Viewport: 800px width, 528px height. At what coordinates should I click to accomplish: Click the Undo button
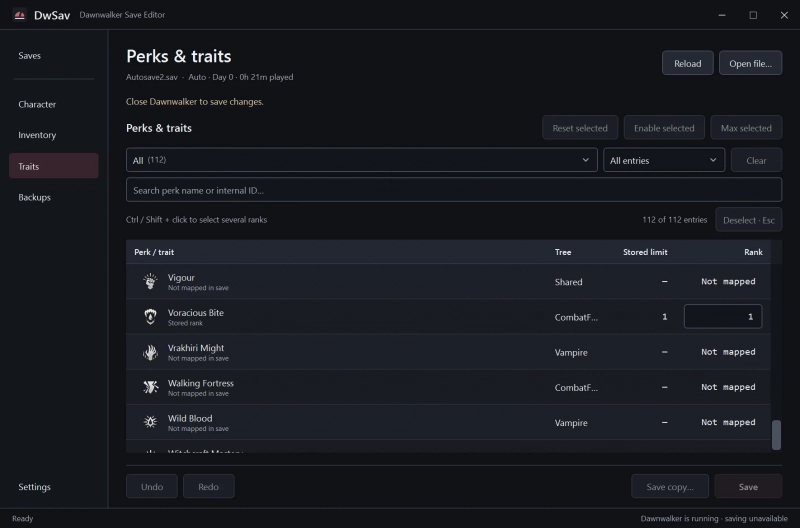tap(152, 486)
